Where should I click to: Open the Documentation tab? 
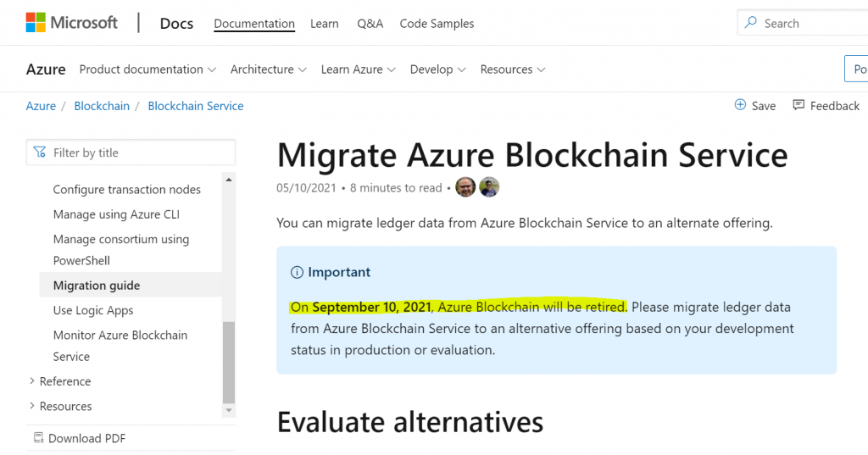[254, 24]
